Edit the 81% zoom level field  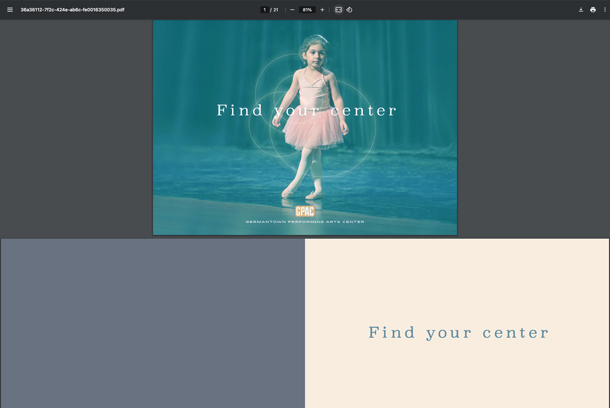(307, 10)
